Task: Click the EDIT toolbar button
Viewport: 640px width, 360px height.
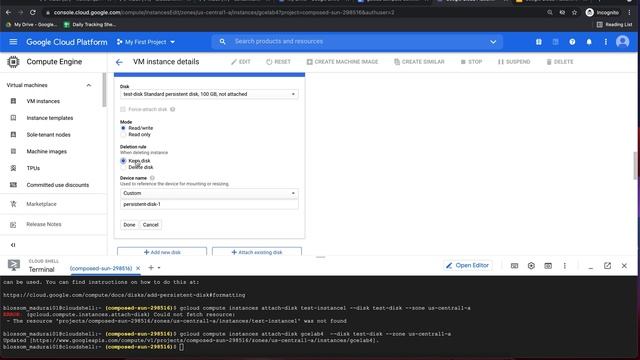Action: (241, 62)
